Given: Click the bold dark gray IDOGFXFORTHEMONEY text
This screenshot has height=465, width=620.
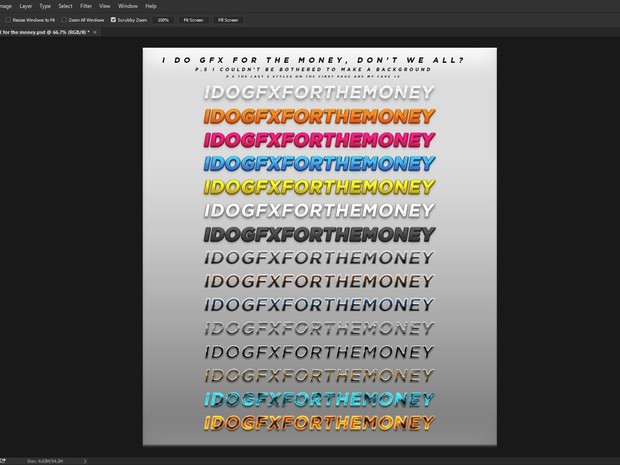Looking at the screenshot, I should tap(319, 234).
